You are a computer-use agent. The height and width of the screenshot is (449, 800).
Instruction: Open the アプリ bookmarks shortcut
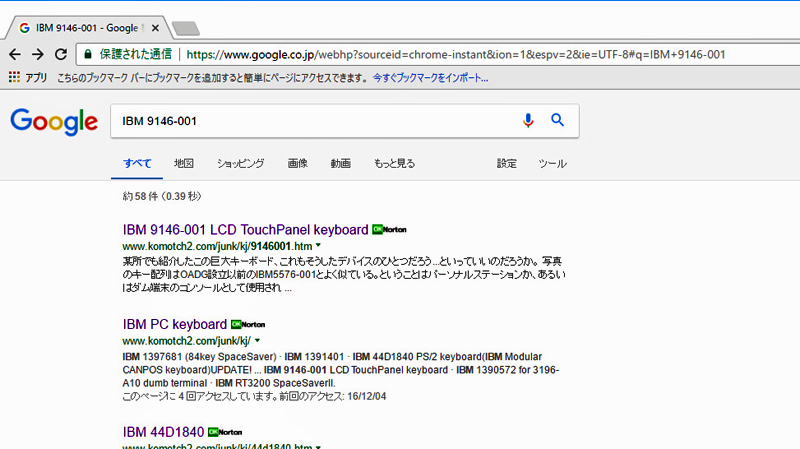36,78
